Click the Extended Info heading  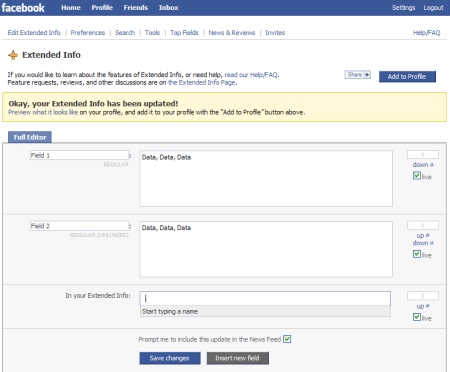pyautogui.click(x=51, y=55)
